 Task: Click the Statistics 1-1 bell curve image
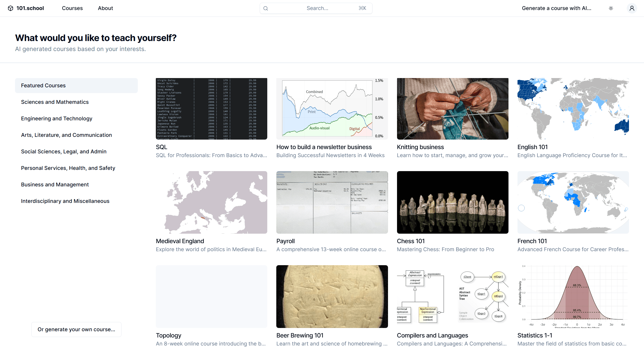573,296
